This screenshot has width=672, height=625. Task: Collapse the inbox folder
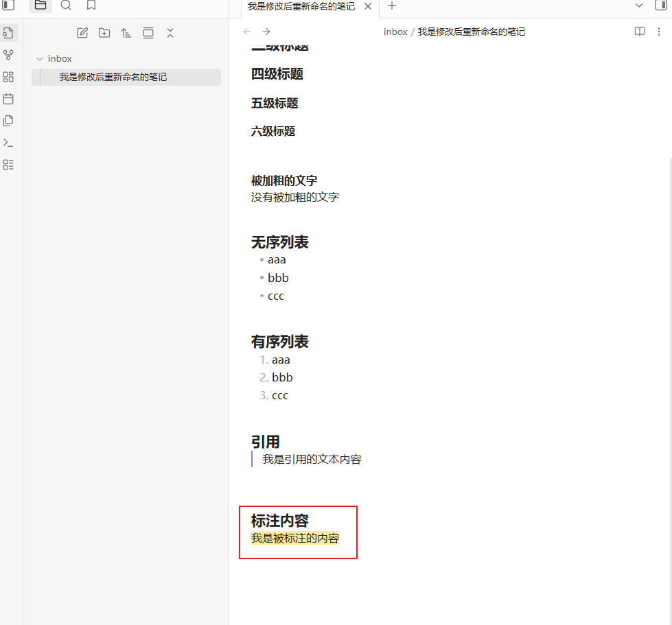coord(40,59)
